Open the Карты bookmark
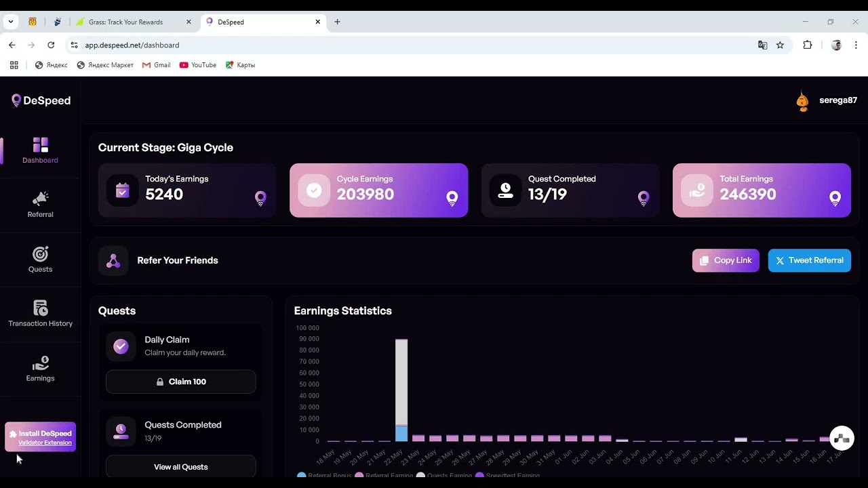 coord(241,65)
